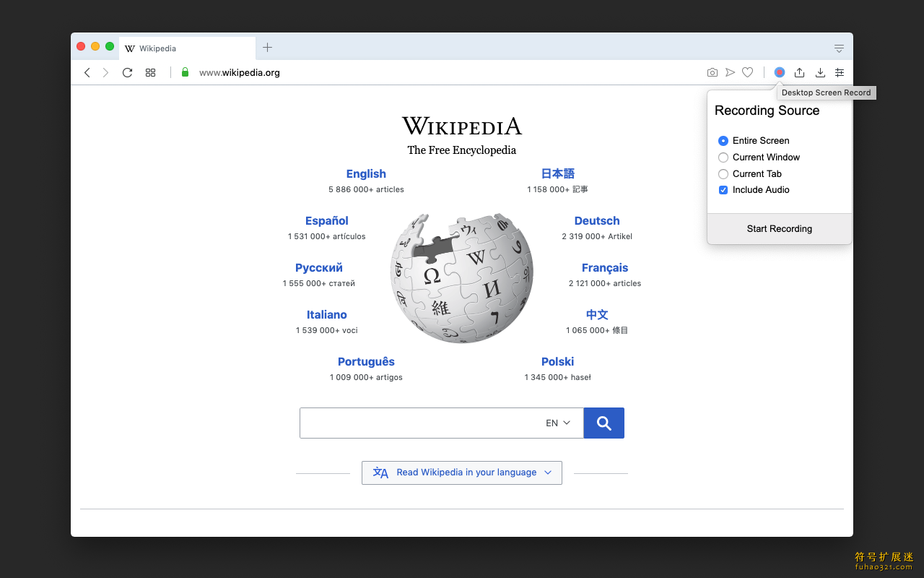Click the Recording Source heading
Screen dimensions: 924x578
[767, 111]
